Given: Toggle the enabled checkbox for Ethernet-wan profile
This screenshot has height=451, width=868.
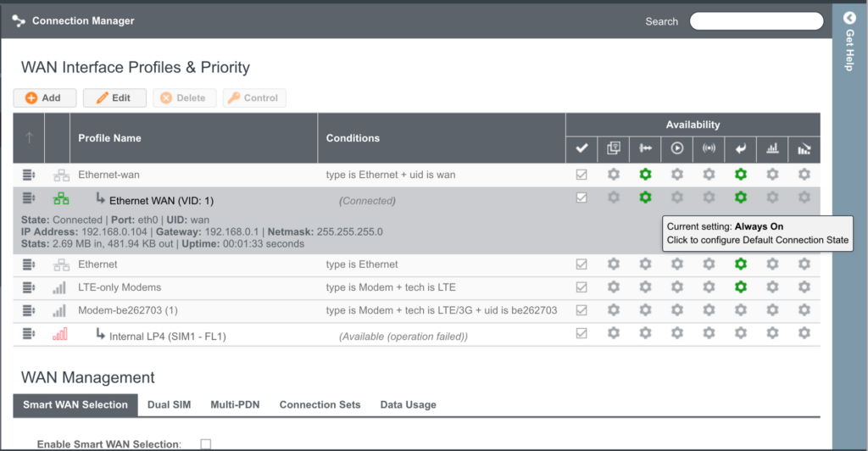Looking at the screenshot, I should tap(581, 175).
